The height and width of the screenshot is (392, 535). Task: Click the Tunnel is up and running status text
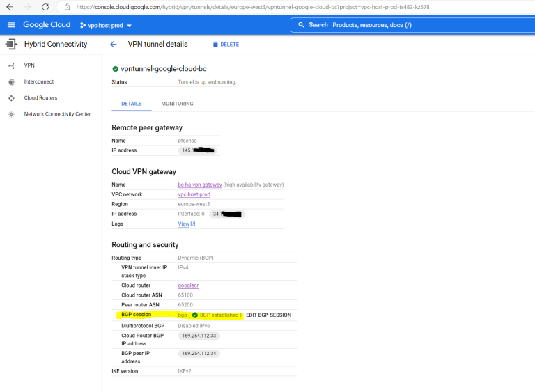[x=207, y=82]
